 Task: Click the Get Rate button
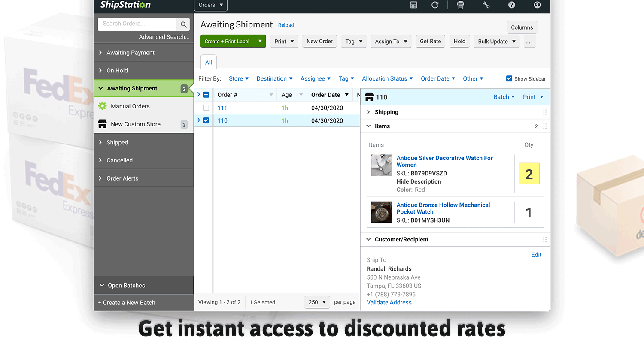tap(430, 41)
